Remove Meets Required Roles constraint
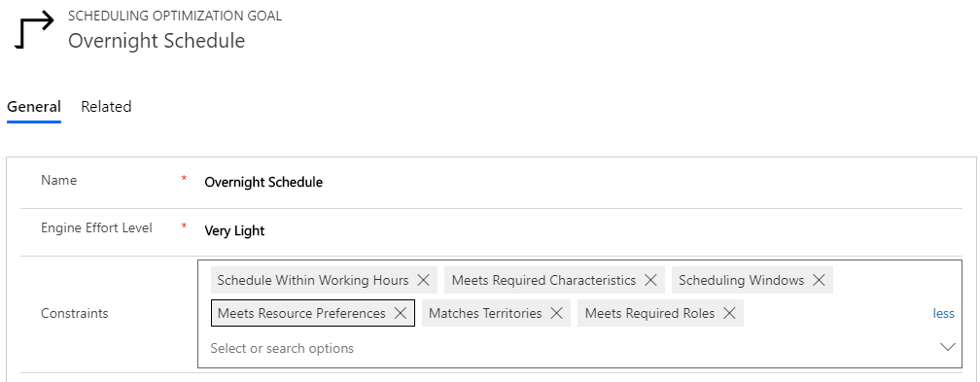Screen dimensions: 980x382 729,313
